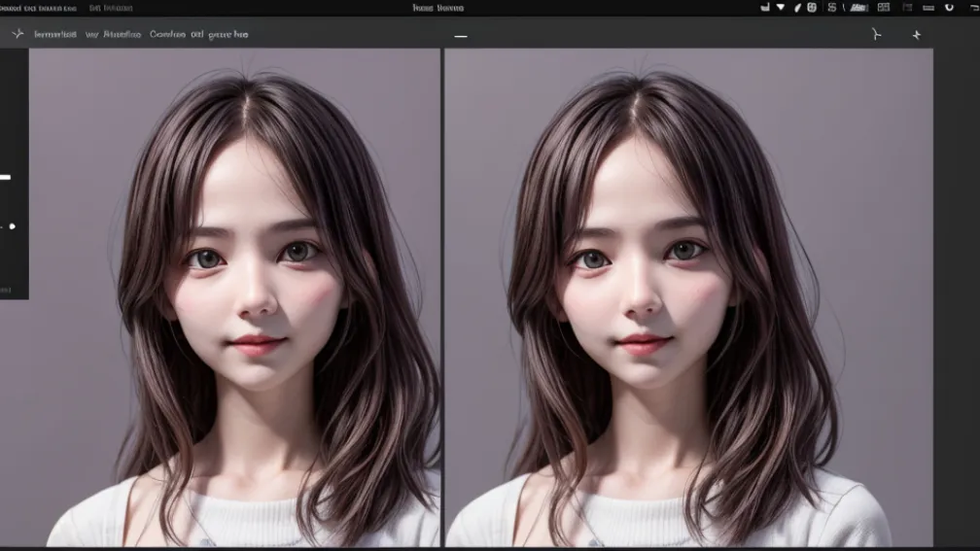Viewport: 980px width, 551px height.
Task: Click the tray-shaped icon left of the down triangle
Action: (x=765, y=8)
